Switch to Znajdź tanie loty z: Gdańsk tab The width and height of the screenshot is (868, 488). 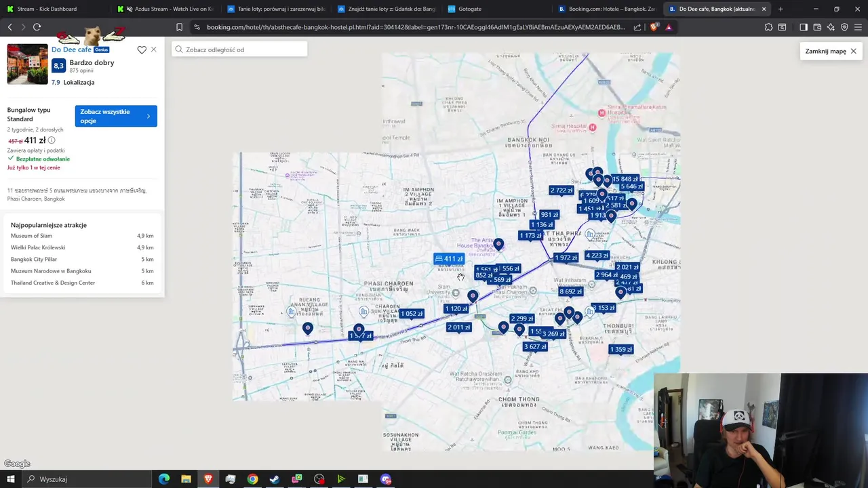pyautogui.click(x=385, y=9)
